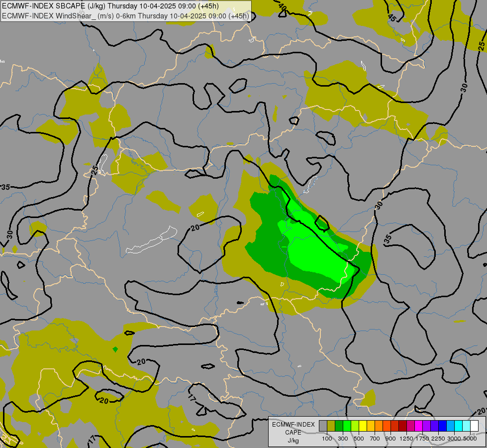The height and width of the screenshot is (448, 487).
Task: Click the pure blue legend swatch
Action: click(x=443, y=426)
